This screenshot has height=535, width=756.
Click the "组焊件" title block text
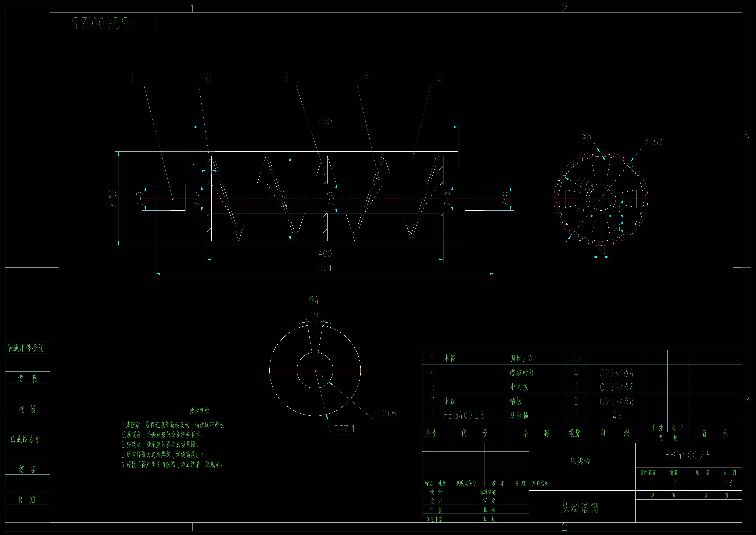(x=581, y=461)
